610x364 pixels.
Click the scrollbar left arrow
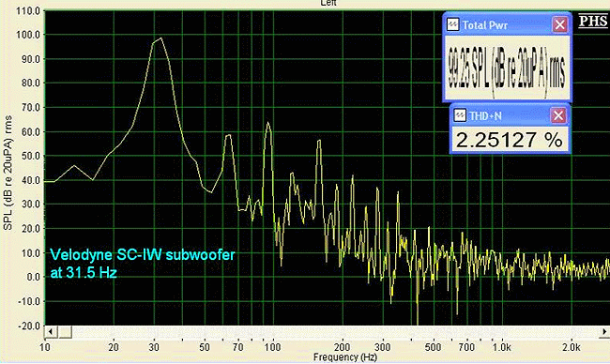51,332
